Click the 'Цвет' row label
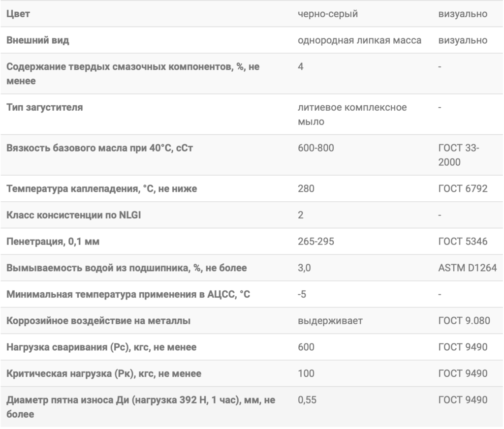The height and width of the screenshot is (429, 504). click(18, 14)
